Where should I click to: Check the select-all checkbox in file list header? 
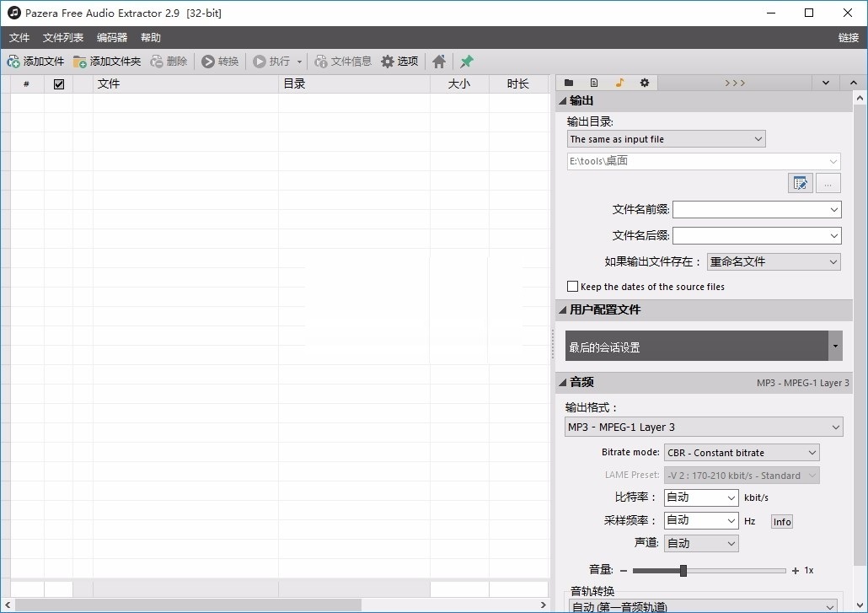pyautogui.click(x=58, y=83)
